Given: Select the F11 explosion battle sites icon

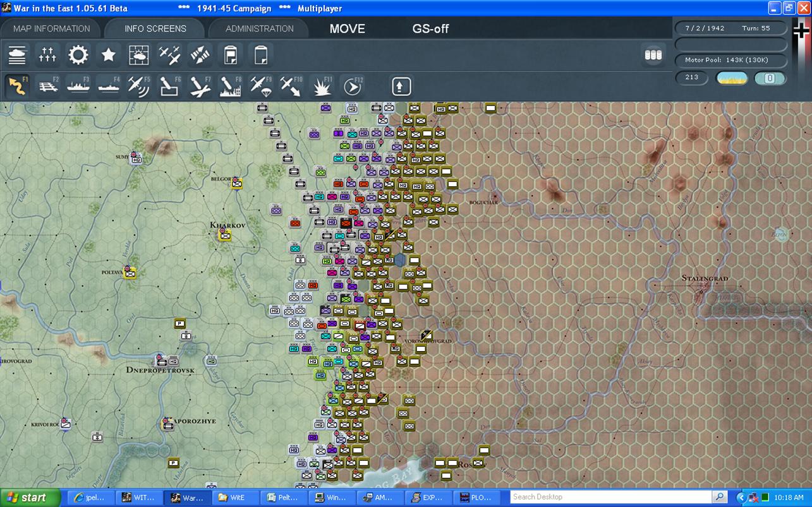Looking at the screenshot, I should [322, 86].
